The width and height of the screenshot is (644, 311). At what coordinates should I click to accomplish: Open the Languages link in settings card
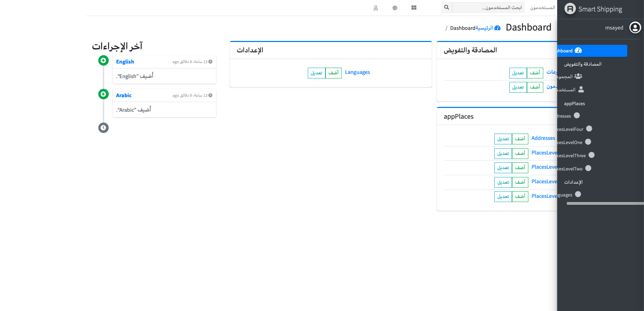point(357,72)
